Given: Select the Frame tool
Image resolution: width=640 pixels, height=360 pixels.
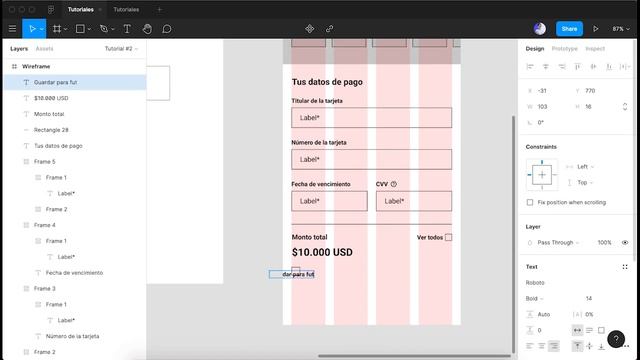Looking at the screenshot, I should (57, 29).
